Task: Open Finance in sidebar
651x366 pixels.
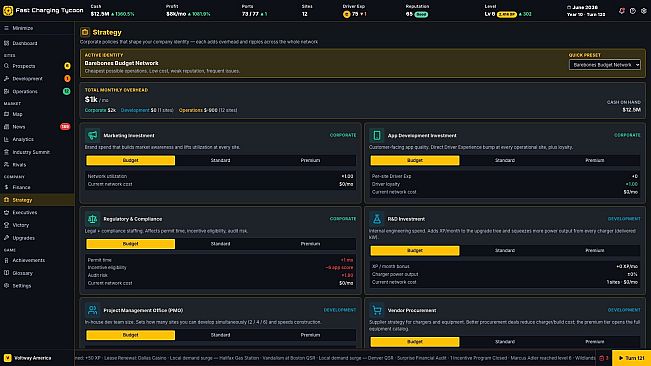Action: click(37, 187)
